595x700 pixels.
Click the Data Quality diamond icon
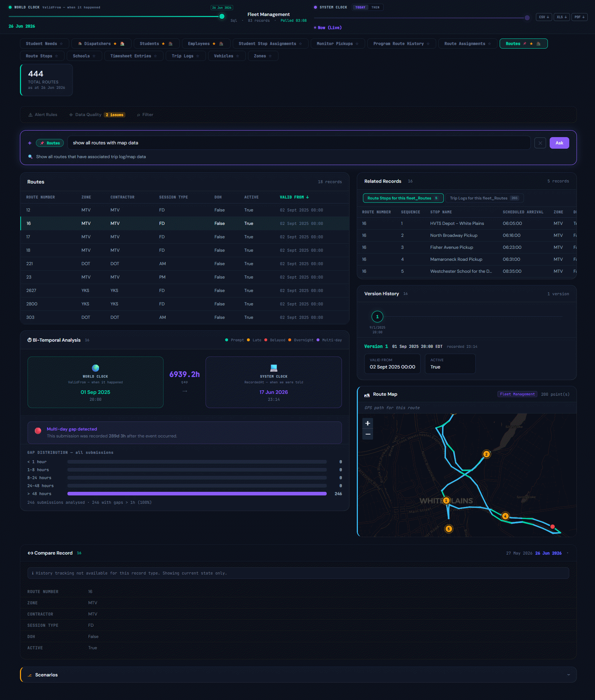pyautogui.click(x=71, y=115)
